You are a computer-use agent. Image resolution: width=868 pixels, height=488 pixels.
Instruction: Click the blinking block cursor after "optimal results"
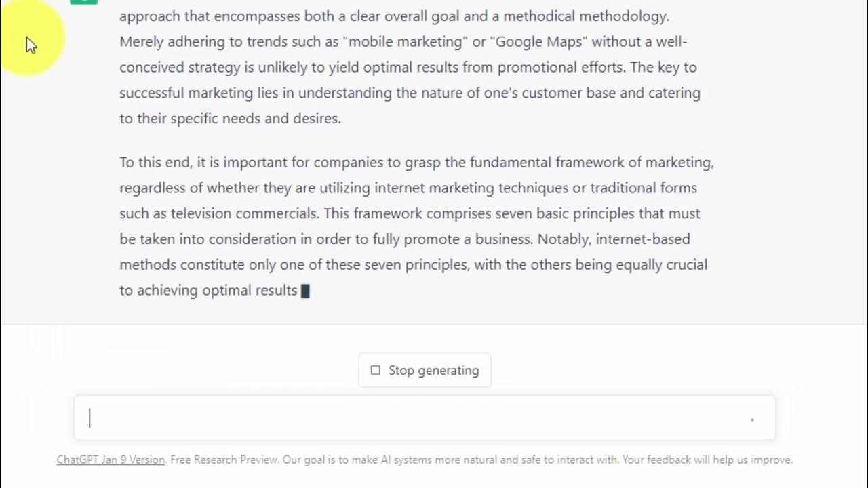tap(305, 291)
